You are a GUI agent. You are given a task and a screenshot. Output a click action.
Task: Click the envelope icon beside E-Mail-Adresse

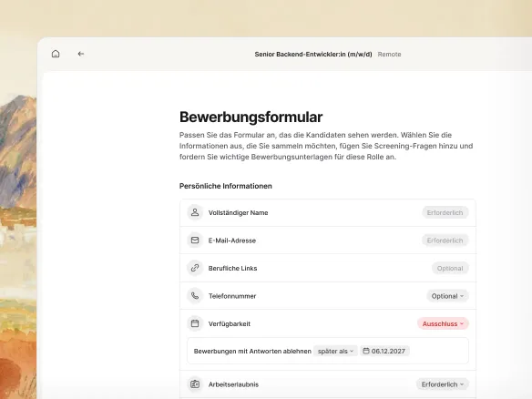195,240
